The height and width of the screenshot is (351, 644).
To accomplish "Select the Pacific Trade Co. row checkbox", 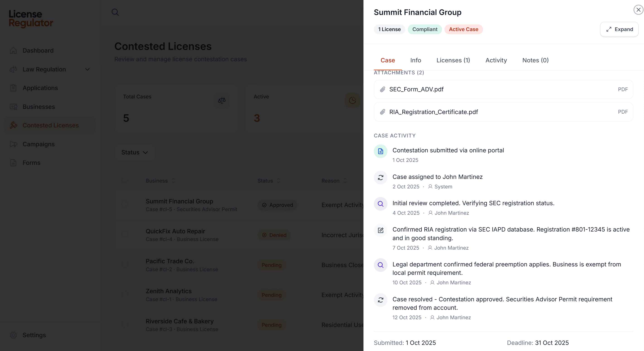I will click(125, 264).
